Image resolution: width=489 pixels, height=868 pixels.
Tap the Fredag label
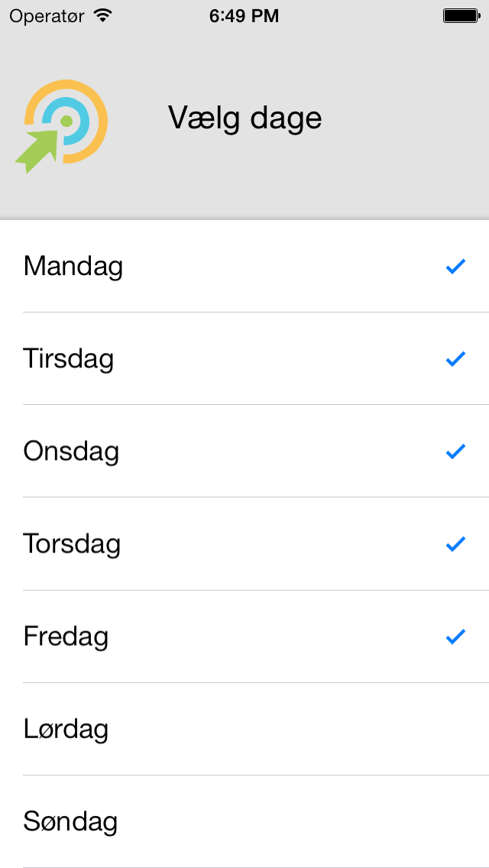tap(66, 637)
